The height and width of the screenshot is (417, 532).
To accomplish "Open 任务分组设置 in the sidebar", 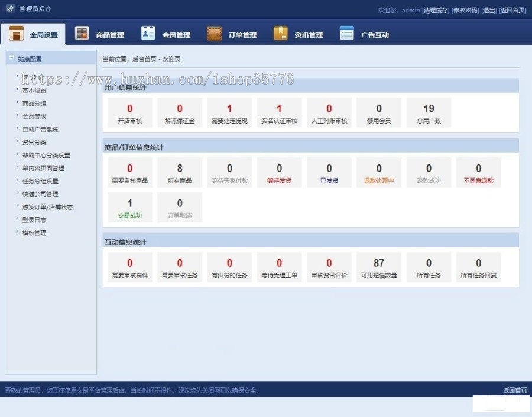I will pos(40,181).
